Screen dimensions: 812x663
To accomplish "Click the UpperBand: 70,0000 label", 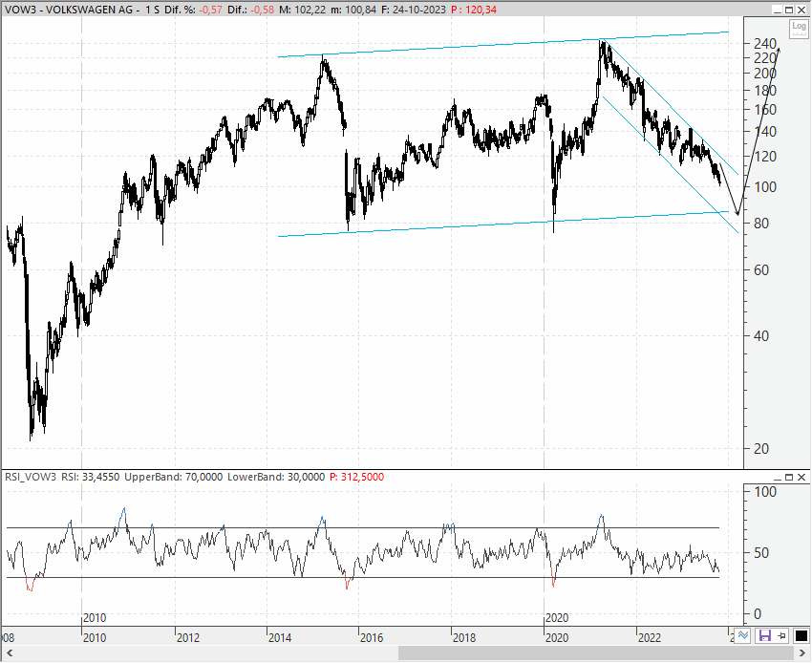I will coord(174,477).
